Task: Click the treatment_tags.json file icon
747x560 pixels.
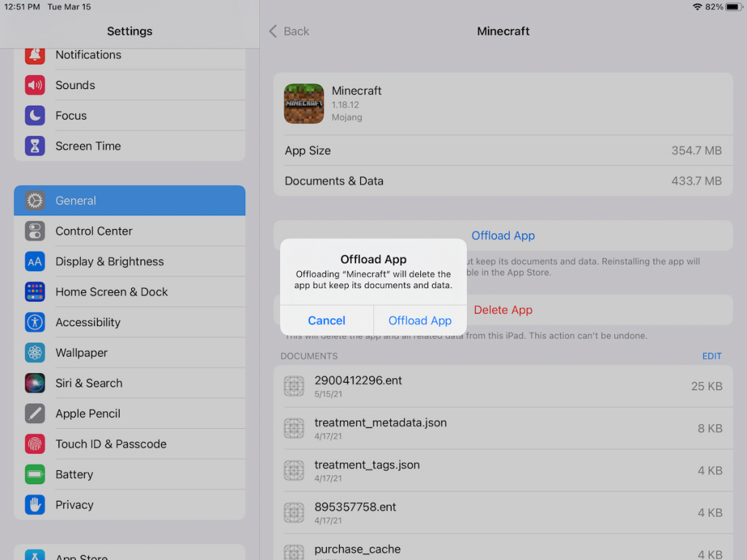Action: (x=294, y=470)
